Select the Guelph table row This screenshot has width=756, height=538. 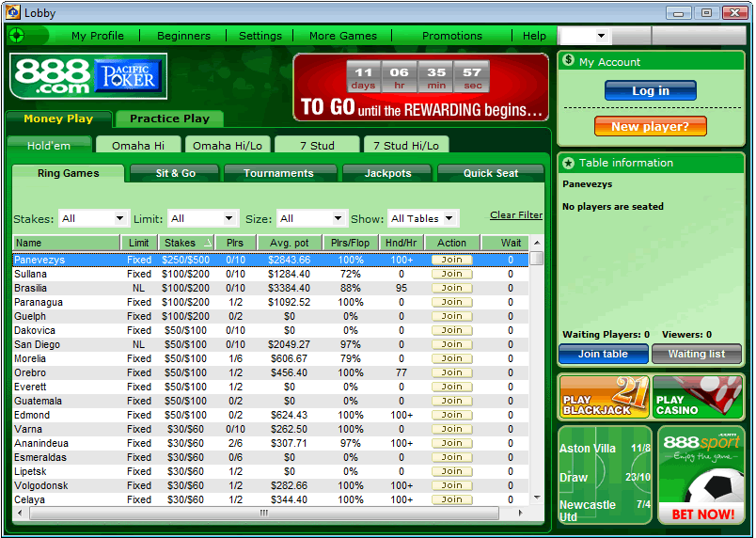[x=271, y=316]
